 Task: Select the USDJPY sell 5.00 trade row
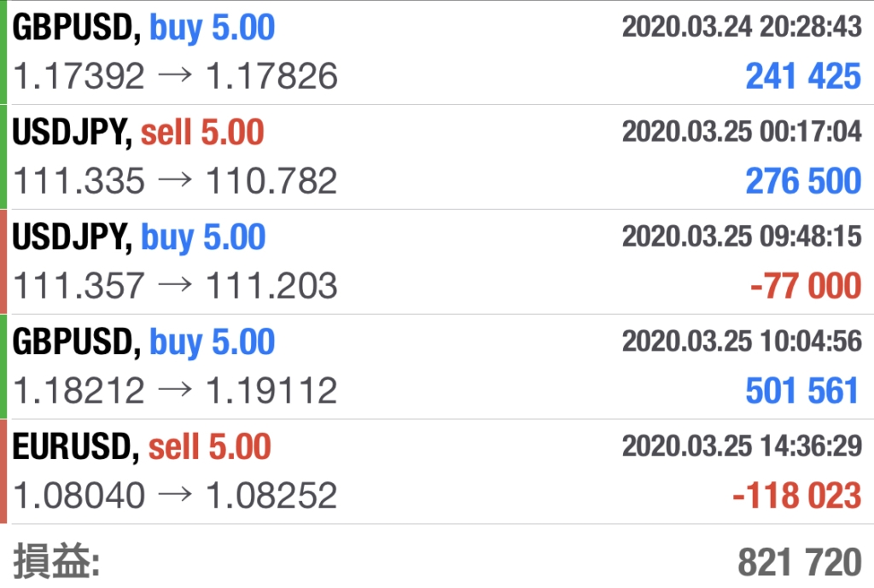point(437,157)
